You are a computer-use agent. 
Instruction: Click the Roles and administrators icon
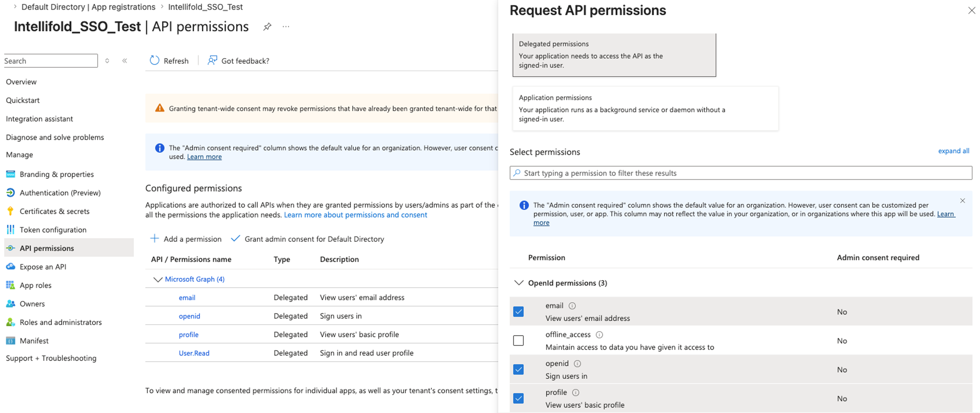point(10,322)
